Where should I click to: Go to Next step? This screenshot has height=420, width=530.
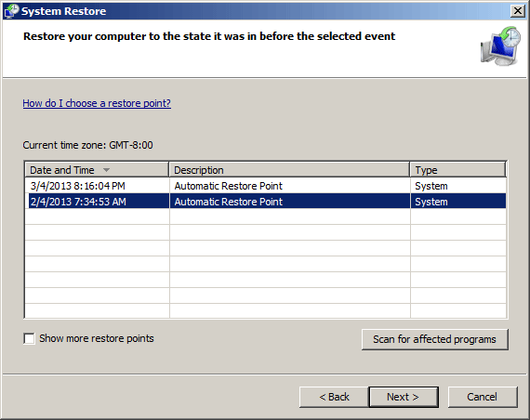[404, 397]
